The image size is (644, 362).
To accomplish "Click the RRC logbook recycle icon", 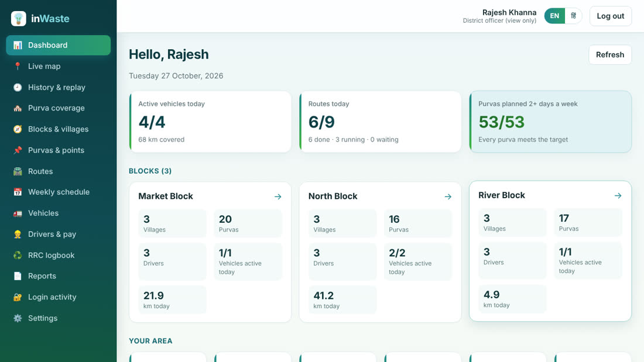I will pos(17,256).
